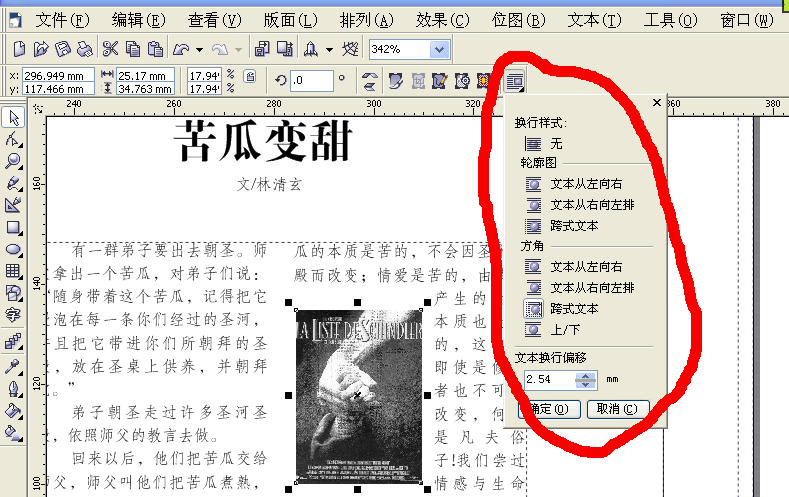Click the grayed Redo arrow
This screenshot has height=497, width=789.
point(220,49)
